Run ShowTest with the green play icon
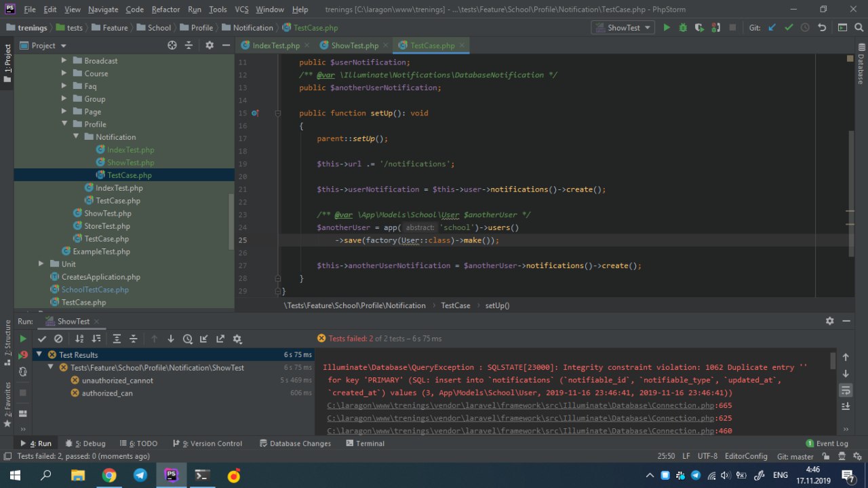 tap(667, 28)
